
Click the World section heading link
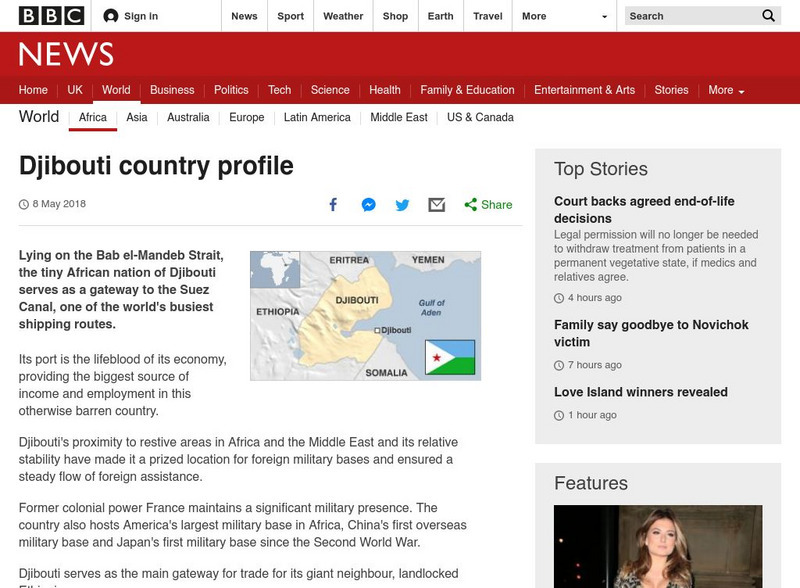click(x=39, y=116)
